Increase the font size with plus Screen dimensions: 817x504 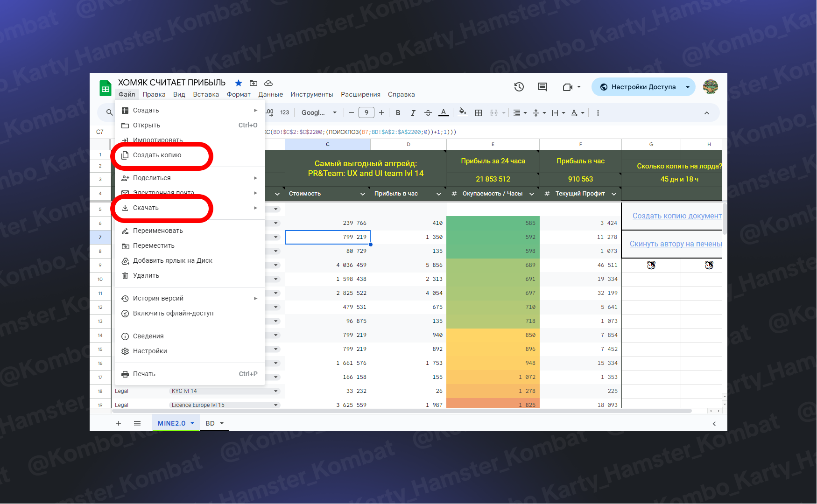(x=381, y=112)
